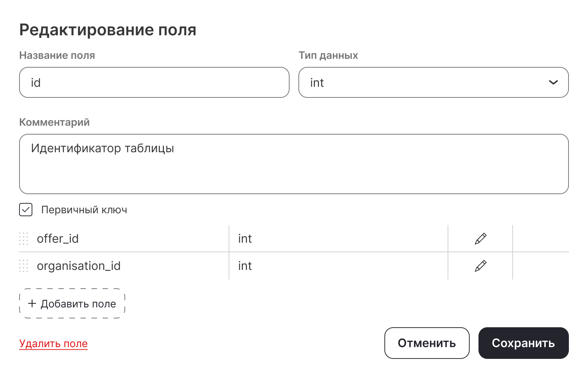Grab the drag handle of offer_id row

(x=24, y=239)
